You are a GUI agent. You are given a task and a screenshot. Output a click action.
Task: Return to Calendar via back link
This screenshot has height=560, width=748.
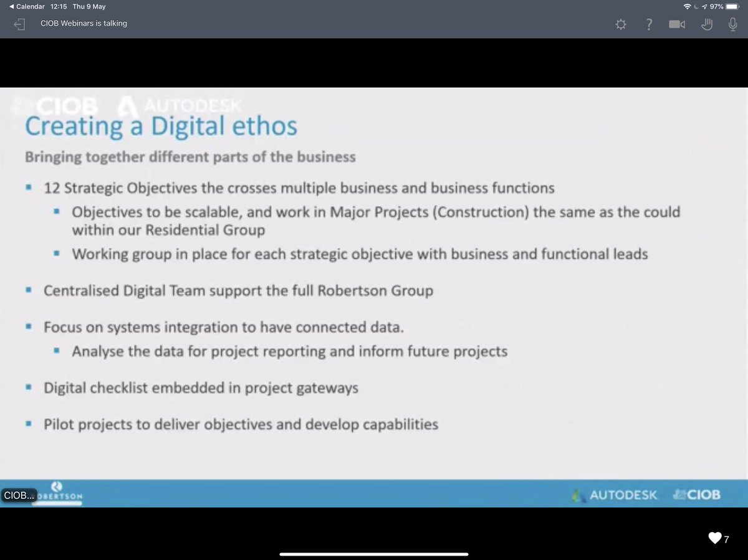point(26,6)
